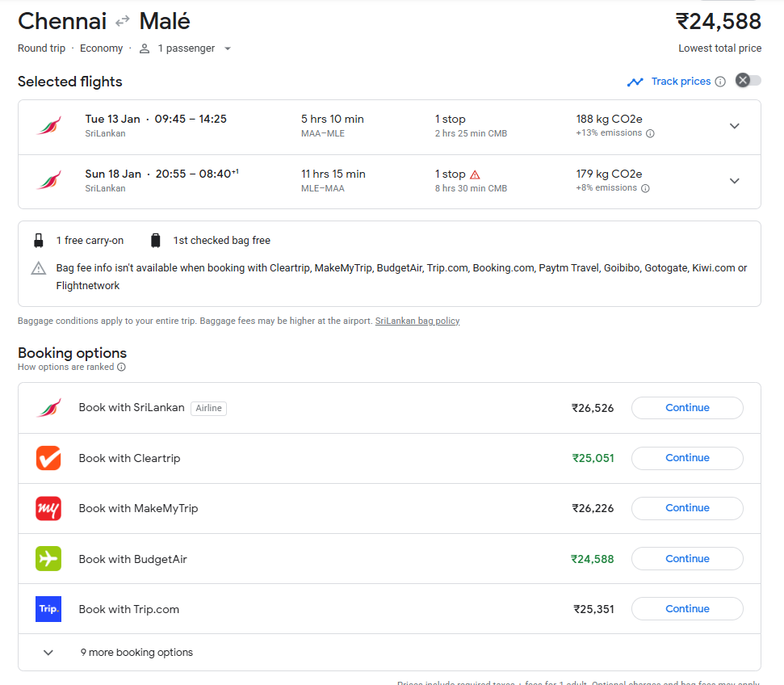Click the BudgetAir airplane logo icon

point(48,559)
